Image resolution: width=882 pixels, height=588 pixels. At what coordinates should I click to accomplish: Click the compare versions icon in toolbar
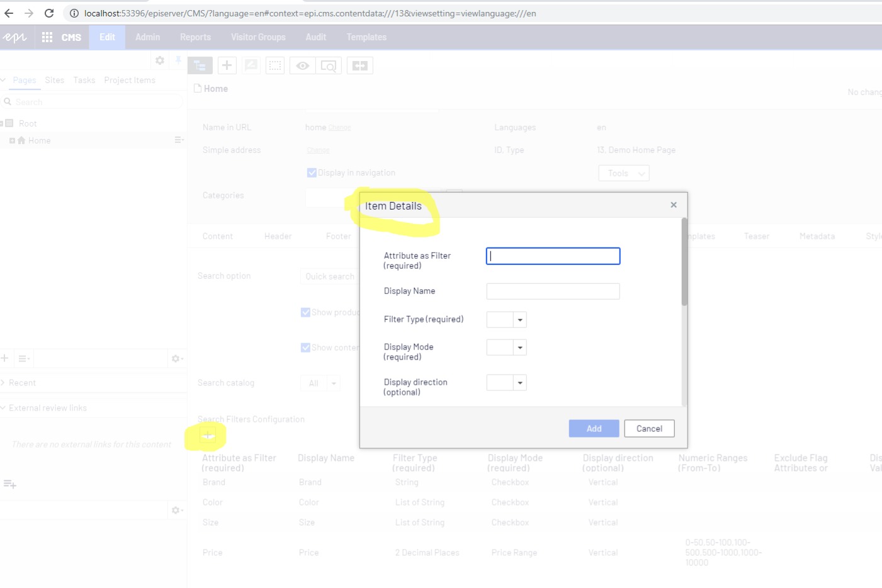click(359, 65)
